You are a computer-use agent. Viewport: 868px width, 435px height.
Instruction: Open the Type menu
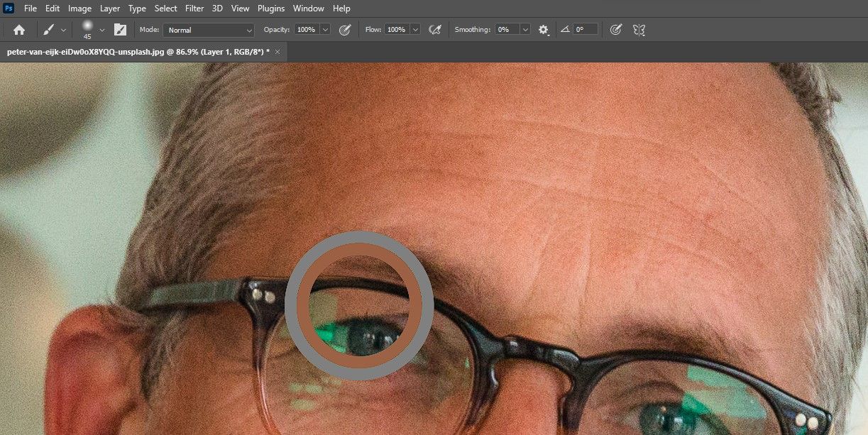coord(137,9)
